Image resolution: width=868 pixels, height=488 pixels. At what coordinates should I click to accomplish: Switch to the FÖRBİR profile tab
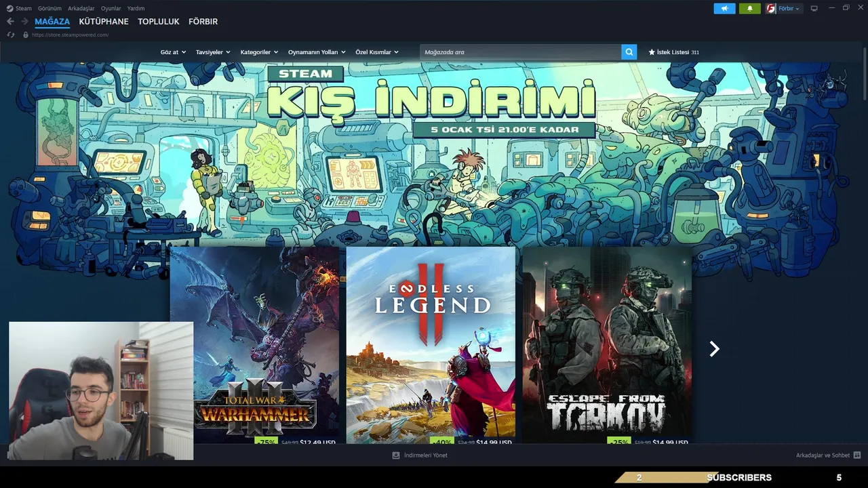point(203,22)
